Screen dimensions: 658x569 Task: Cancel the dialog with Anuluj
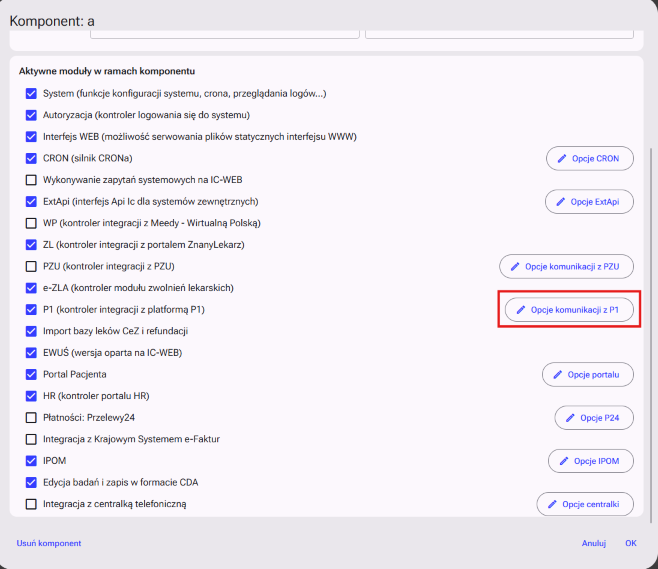pos(594,543)
